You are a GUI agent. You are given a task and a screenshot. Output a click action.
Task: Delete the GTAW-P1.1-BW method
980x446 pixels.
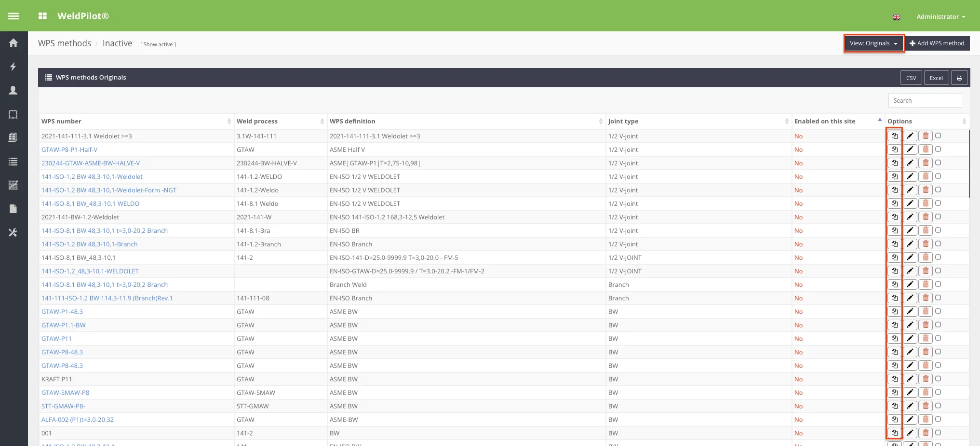[926, 325]
